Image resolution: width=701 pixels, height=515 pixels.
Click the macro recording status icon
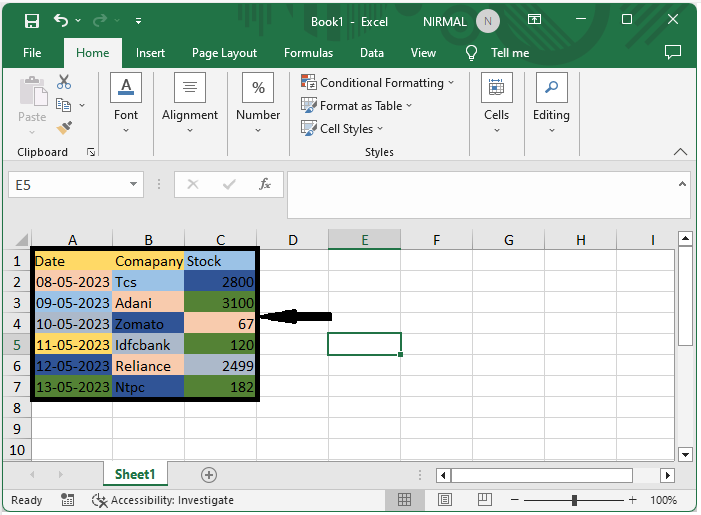(68, 500)
